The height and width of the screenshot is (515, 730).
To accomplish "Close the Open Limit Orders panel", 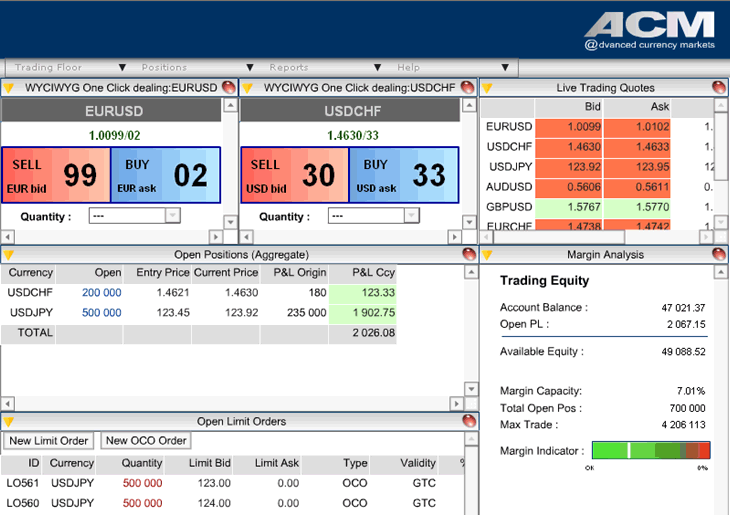I will coord(469,420).
